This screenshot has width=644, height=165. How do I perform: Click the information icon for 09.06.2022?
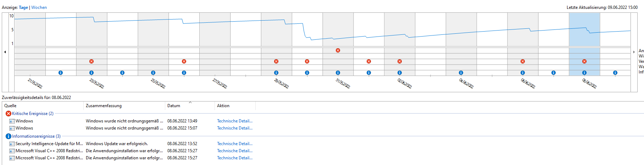pos(615,73)
